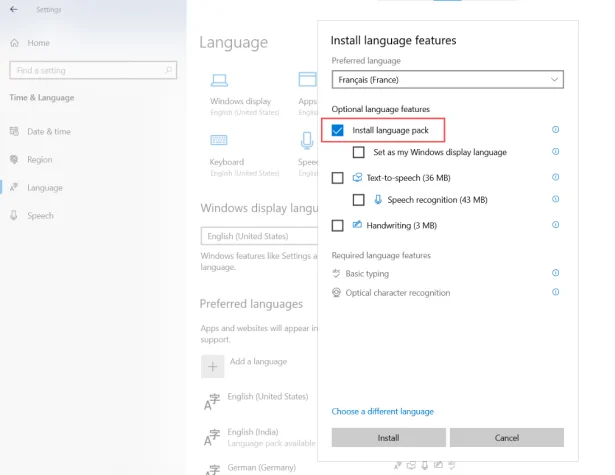Uncheck Install language pack checkbox
Viewport: 615px width, 475px height.
(337, 130)
